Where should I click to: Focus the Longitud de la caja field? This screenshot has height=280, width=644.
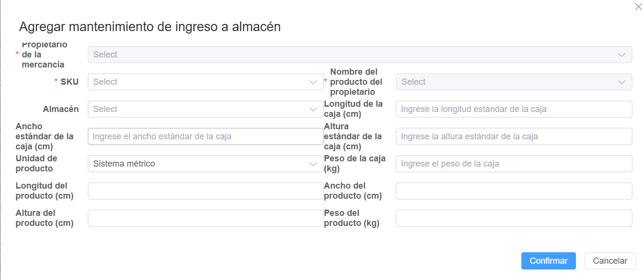click(514, 109)
